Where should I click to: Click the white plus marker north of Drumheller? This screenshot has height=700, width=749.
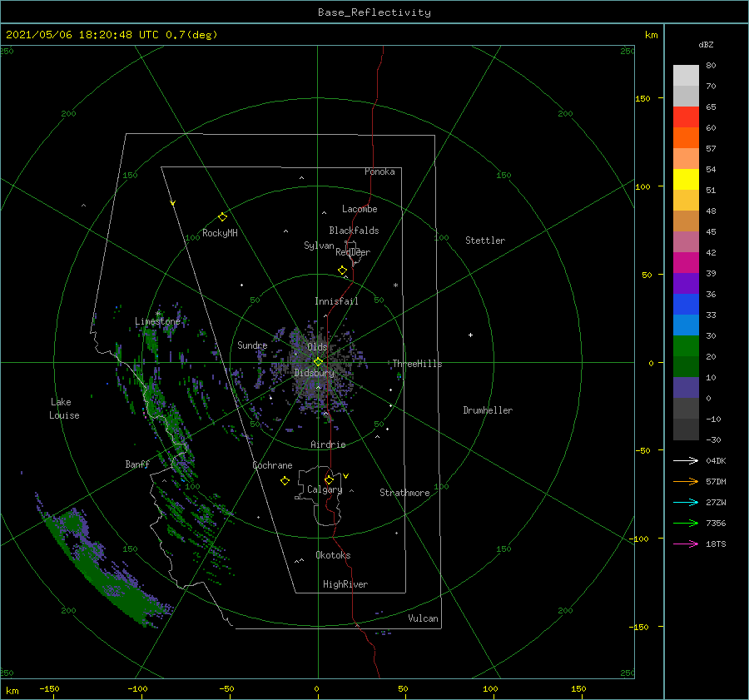pyautogui.click(x=470, y=335)
